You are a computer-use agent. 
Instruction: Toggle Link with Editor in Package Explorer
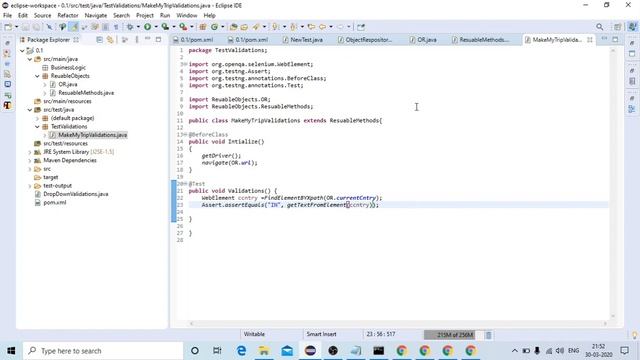click(110, 40)
